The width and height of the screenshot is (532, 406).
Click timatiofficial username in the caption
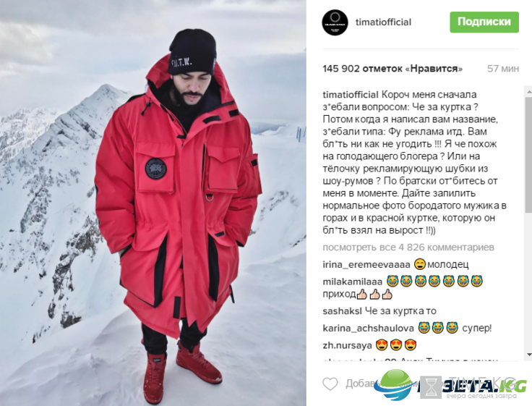[x=351, y=95]
